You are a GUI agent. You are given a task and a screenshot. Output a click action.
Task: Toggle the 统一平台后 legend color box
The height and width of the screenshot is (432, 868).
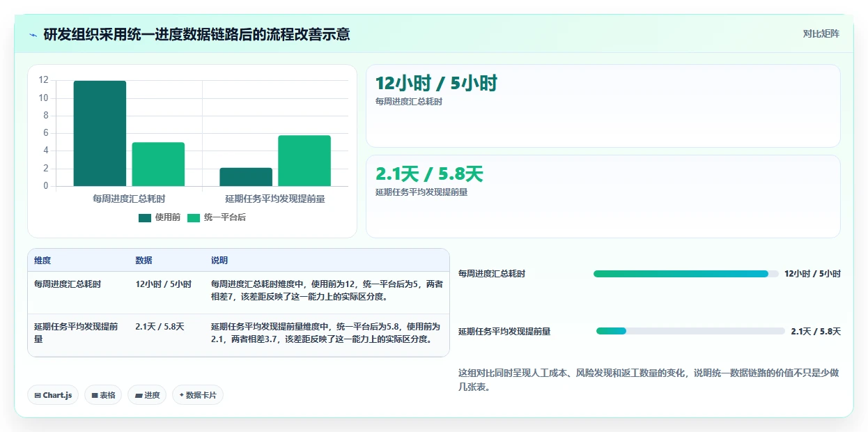point(194,217)
